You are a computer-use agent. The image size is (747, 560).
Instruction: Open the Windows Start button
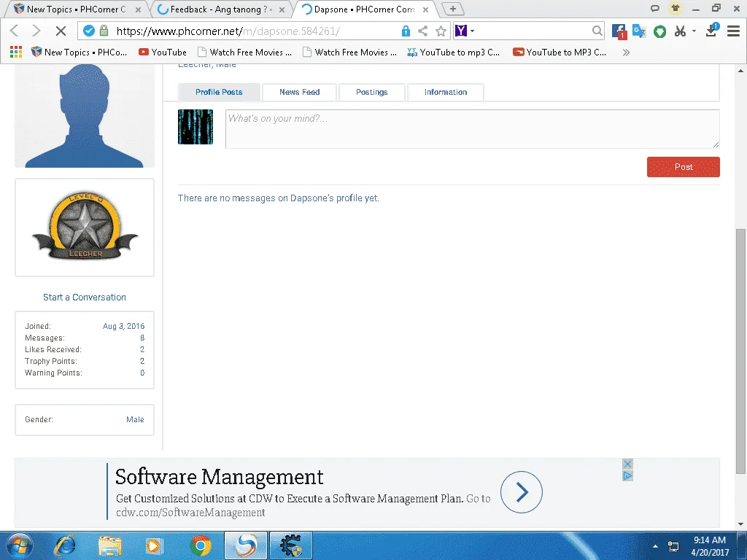coord(20,545)
